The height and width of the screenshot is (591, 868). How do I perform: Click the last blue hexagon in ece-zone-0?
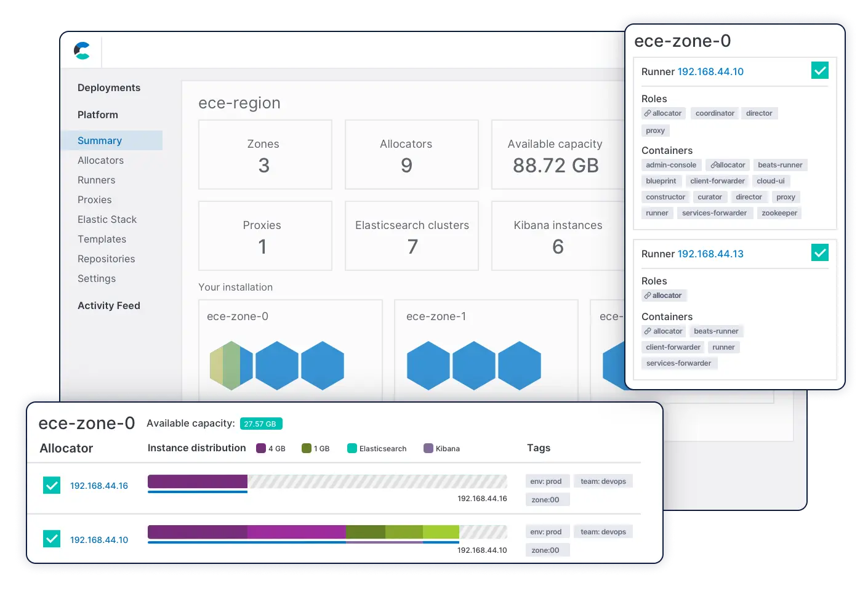[x=323, y=366]
